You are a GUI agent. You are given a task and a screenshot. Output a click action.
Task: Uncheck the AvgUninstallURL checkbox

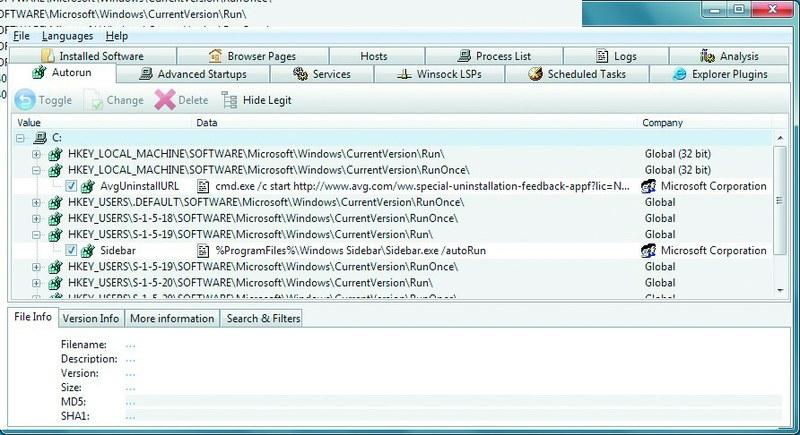point(71,186)
